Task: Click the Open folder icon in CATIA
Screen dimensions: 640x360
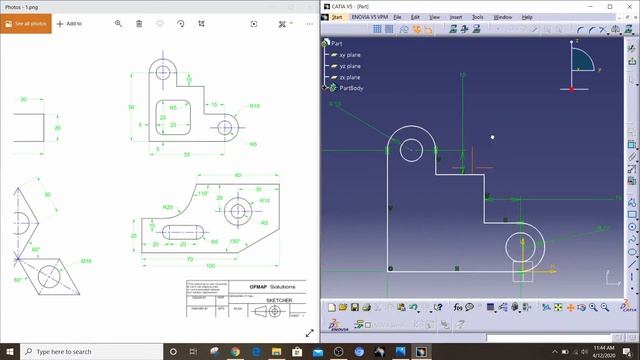Action: pyautogui.click(x=343, y=307)
